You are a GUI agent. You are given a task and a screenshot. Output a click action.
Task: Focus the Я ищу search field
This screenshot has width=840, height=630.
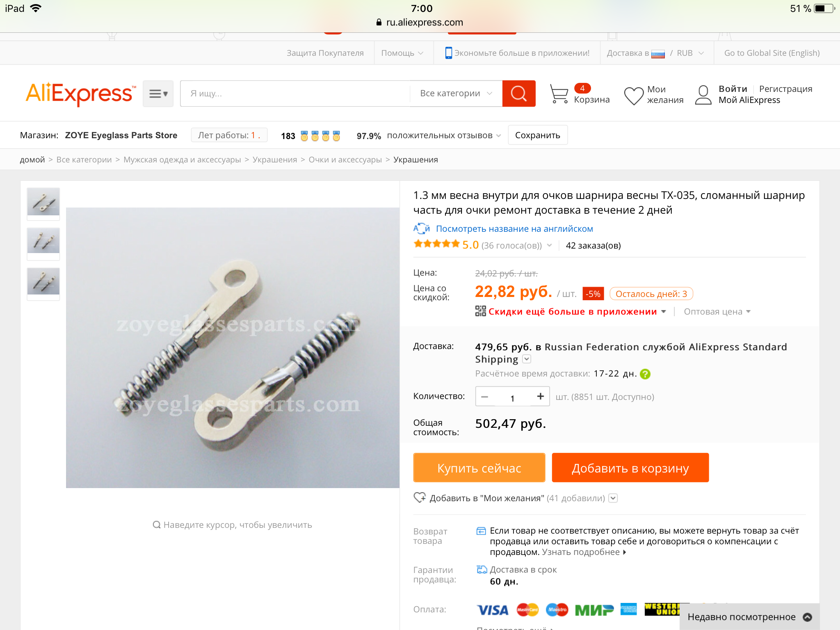pos(295,94)
